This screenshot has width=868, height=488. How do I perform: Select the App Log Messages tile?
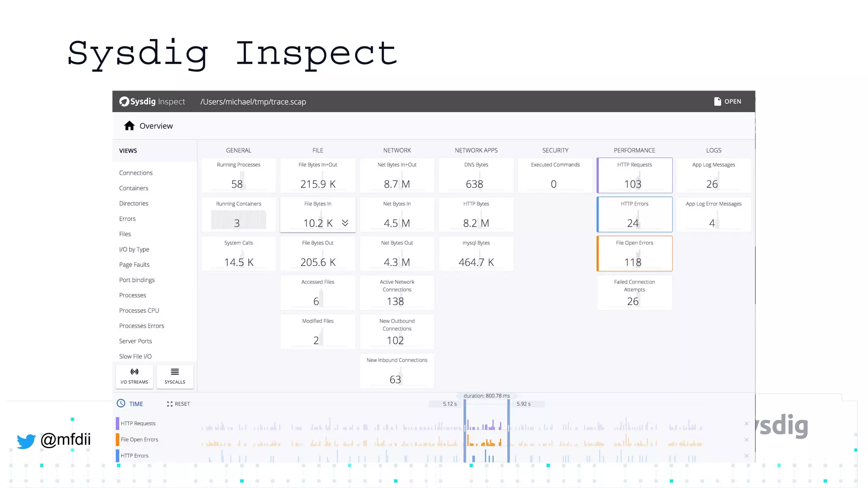[x=714, y=175]
